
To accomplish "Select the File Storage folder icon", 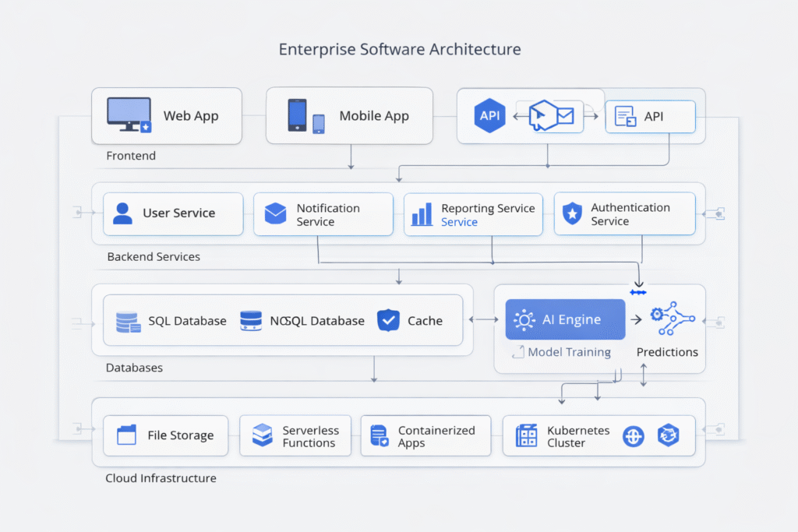I will (127, 435).
